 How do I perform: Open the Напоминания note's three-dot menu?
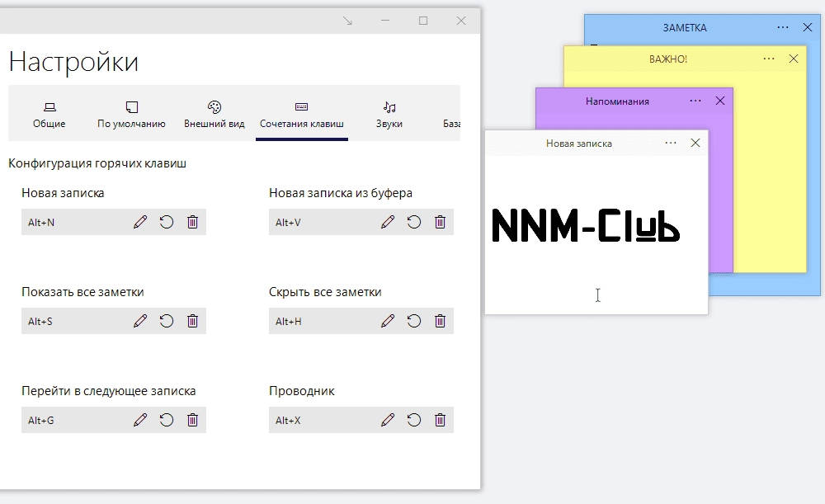click(x=695, y=101)
